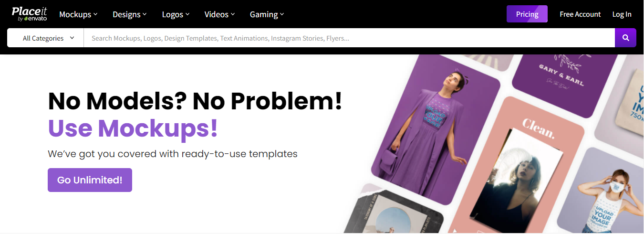Click the Pricing button
The image size is (644, 234).
527,14
